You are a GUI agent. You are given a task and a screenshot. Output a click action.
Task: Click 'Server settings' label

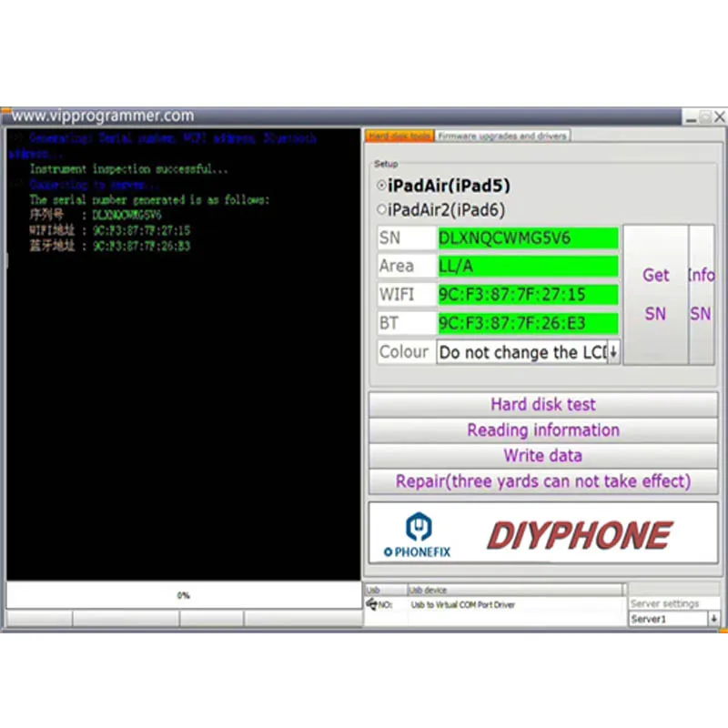point(664,603)
